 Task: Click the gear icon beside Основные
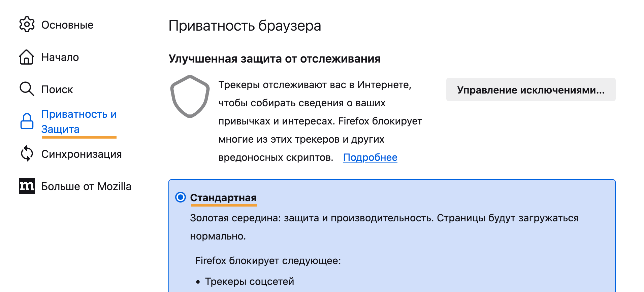click(27, 25)
